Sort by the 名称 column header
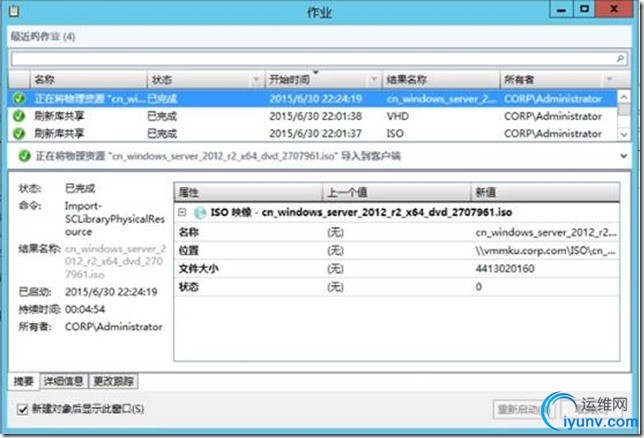The image size is (644, 438). pos(88,79)
